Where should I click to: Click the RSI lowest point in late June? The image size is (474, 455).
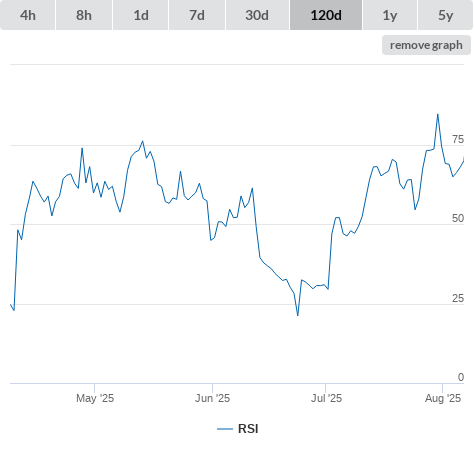tap(298, 315)
